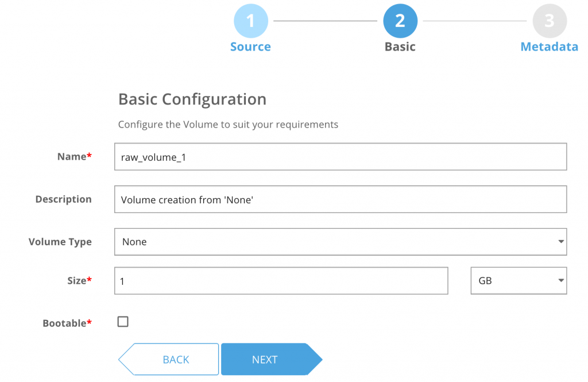Image resolution: width=588 pixels, height=382 pixels.
Task: Expand the GB size unit dropdown
Action: coord(519,281)
